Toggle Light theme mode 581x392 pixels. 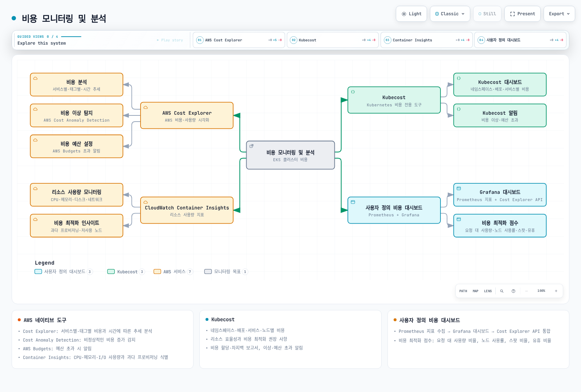click(x=411, y=14)
